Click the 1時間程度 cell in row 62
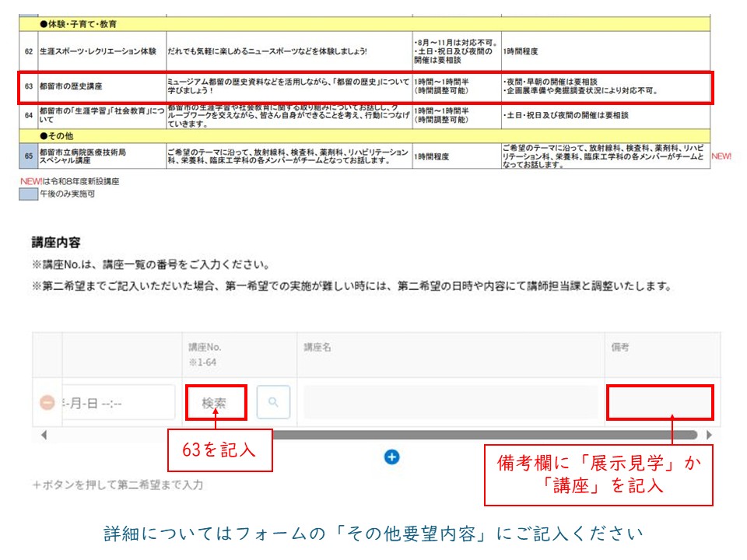 pyautogui.click(x=605, y=51)
